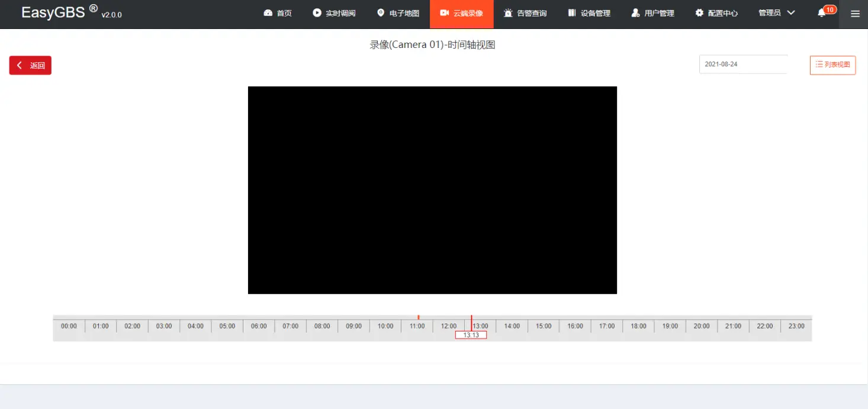The width and height of the screenshot is (868, 409).
Task: Jump to 08:00 on the timeline
Action: pyautogui.click(x=322, y=326)
